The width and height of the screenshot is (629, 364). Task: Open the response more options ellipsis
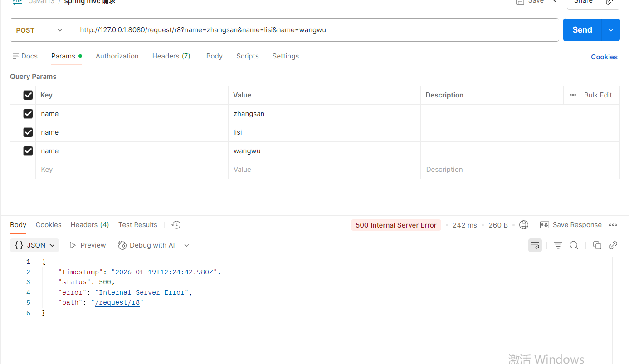click(x=613, y=225)
